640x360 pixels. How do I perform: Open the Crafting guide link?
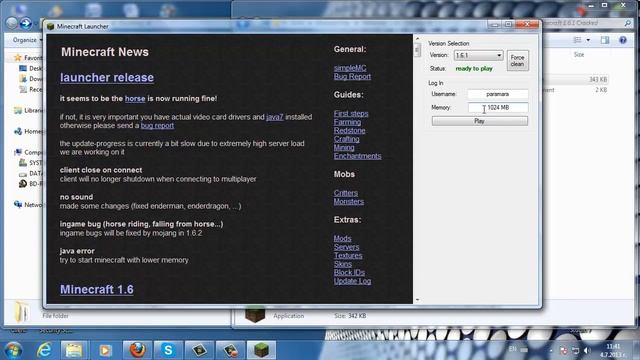[x=347, y=139]
